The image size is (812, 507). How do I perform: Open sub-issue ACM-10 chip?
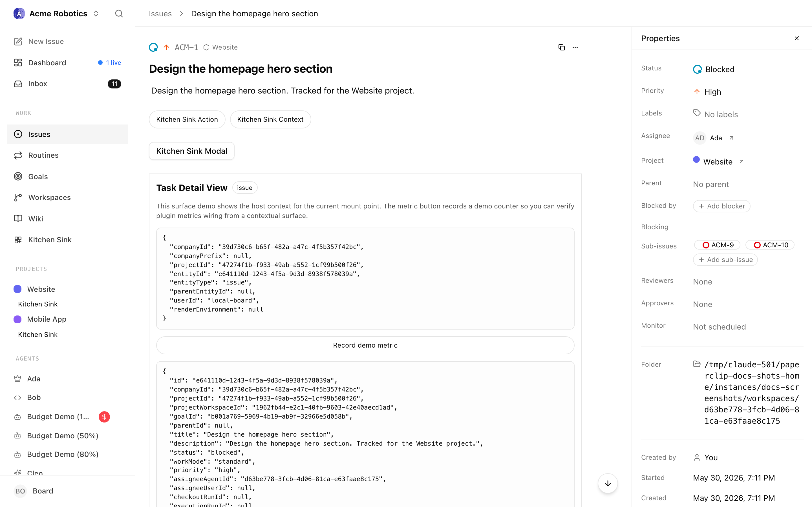770,245
